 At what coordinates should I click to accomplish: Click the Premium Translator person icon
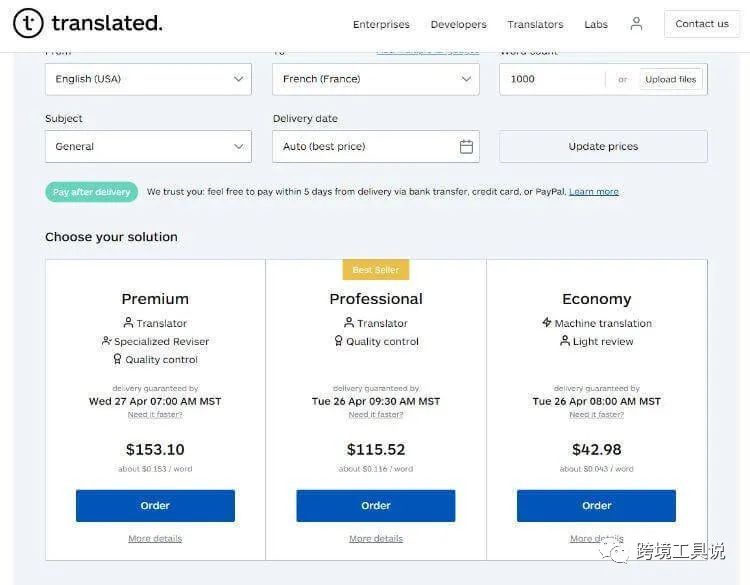pos(128,323)
